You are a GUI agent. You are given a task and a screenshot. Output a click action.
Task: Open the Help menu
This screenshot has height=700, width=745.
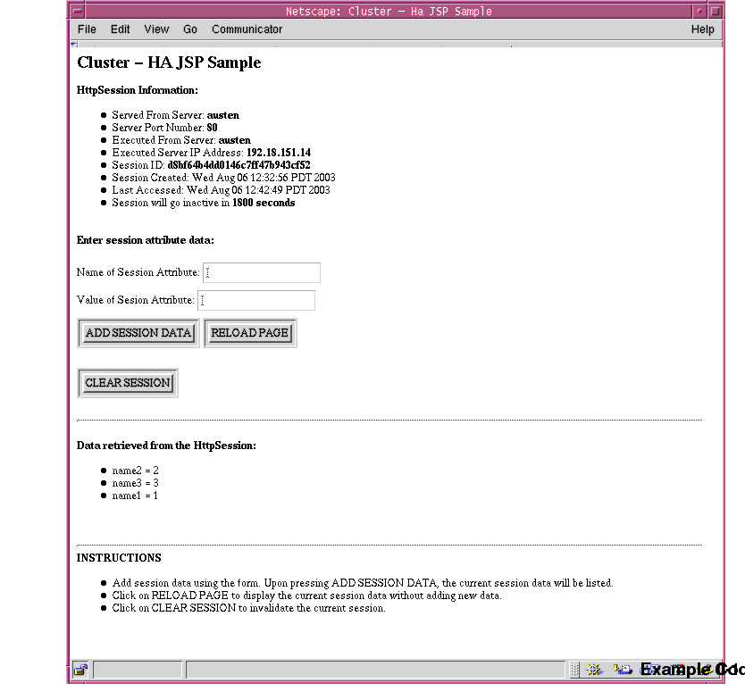[703, 29]
